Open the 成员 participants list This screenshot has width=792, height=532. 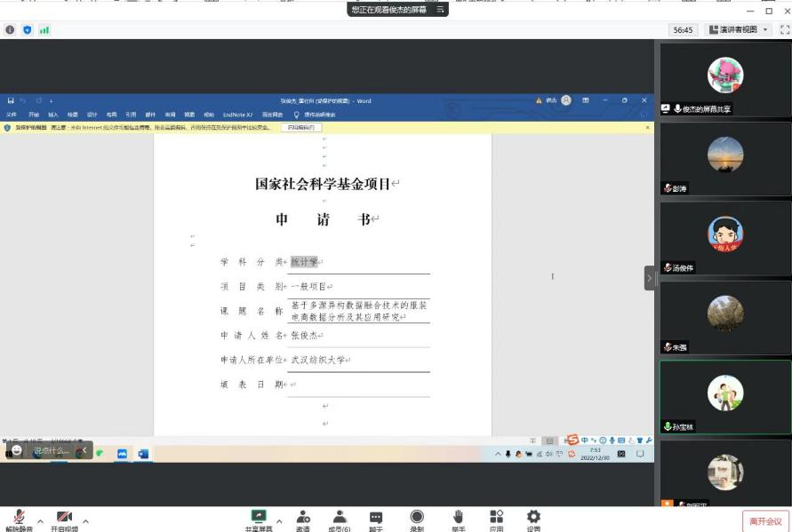click(x=340, y=518)
